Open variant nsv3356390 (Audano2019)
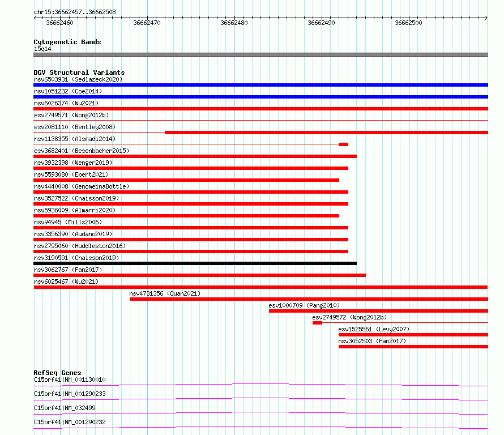The image size is (504, 435). 73,234
